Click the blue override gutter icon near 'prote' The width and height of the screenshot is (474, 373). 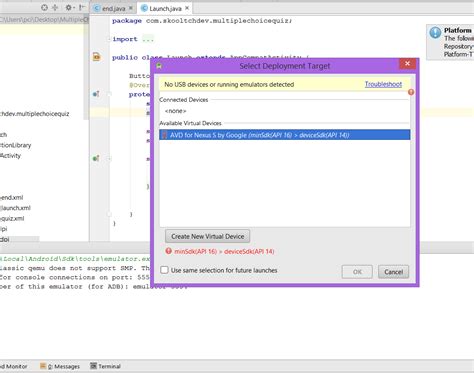pos(96,94)
